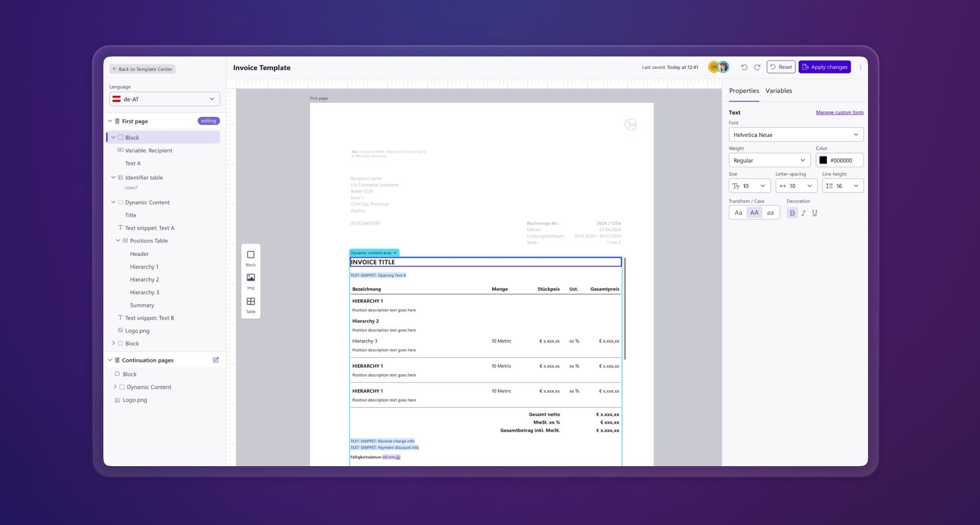Edit the Continuation pages section
The height and width of the screenshot is (525, 980).
pos(216,360)
